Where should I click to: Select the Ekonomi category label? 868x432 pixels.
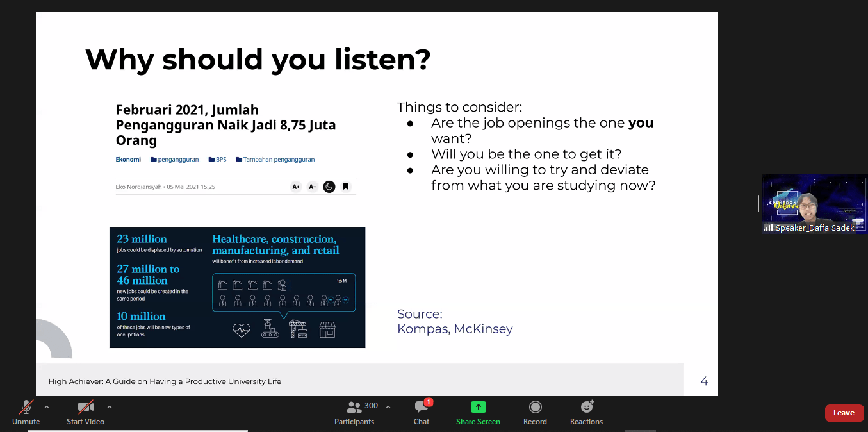point(128,159)
